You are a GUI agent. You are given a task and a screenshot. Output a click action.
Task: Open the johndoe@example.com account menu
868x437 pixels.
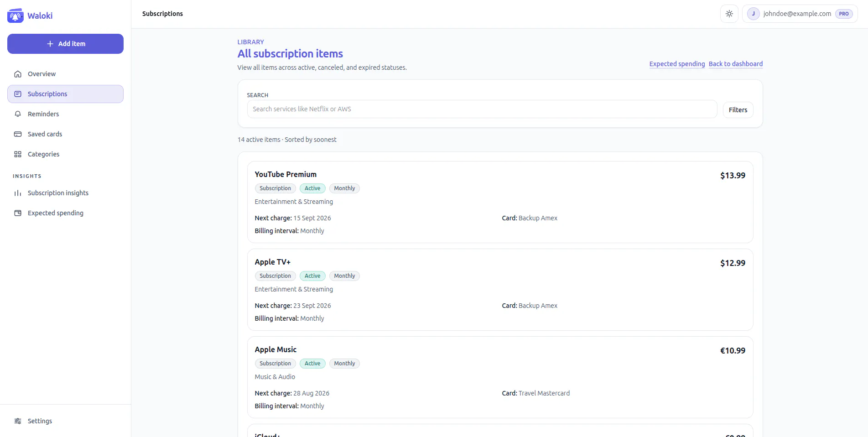tap(800, 14)
